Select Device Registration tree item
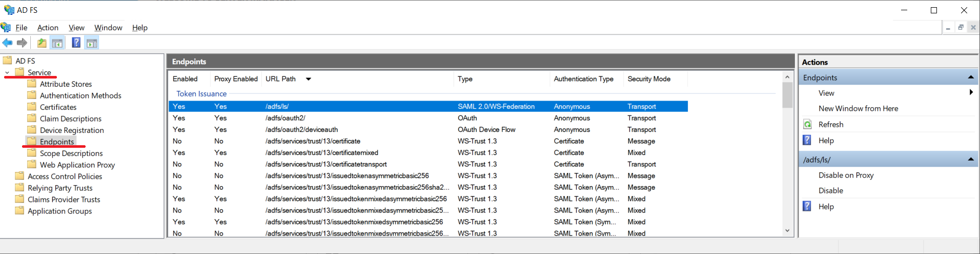The height and width of the screenshot is (254, 980). coord(72,130)
